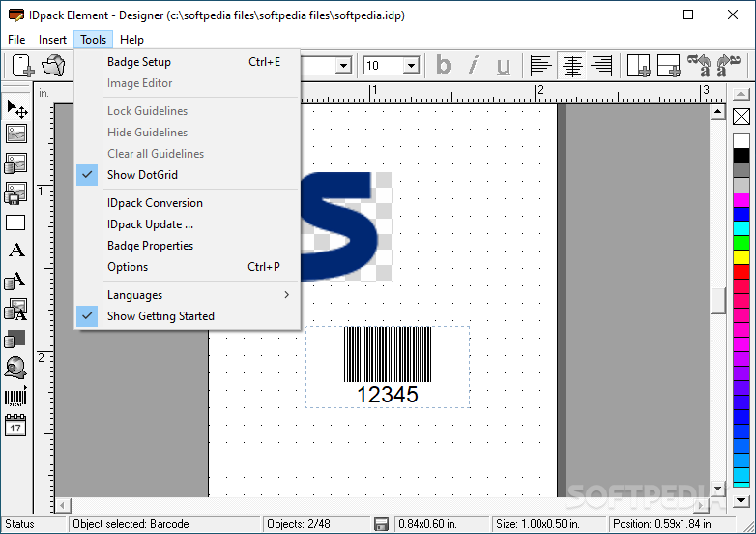The height and width of the screenshot is (534, 756).
Task: Open the font name dropdown arrow
Action: (343, 65)
